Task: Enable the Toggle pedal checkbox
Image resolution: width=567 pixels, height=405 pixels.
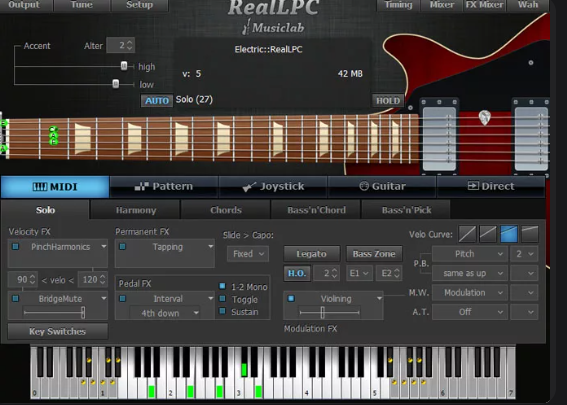Action: [222, 299]
